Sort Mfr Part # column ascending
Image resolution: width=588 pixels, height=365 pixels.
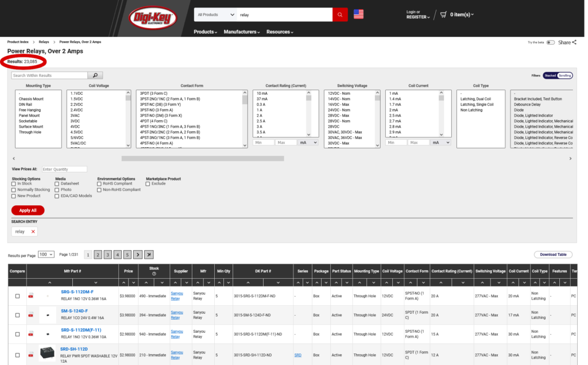point(49,282)
